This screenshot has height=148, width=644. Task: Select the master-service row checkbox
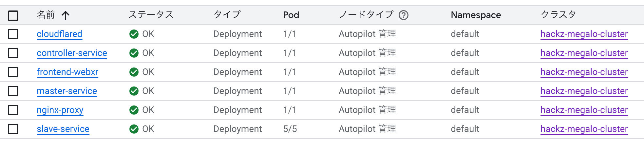tap(13, 91)
